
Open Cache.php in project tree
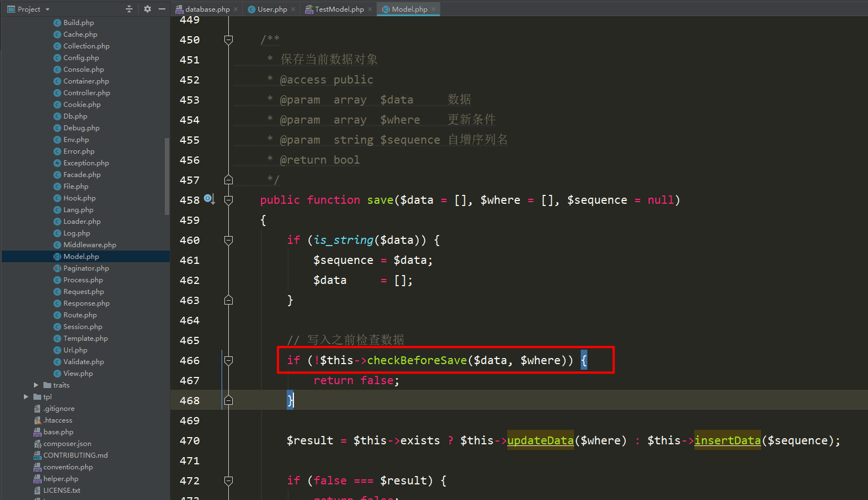80,35
